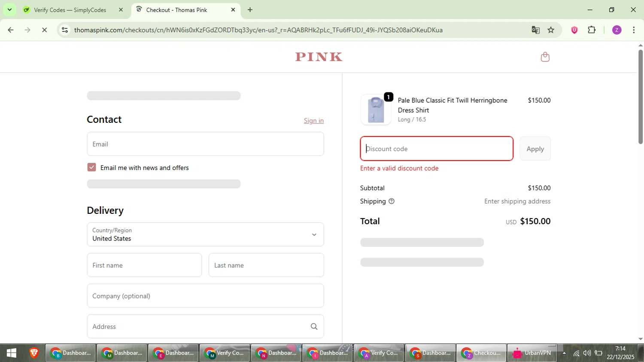The height and width of the screenshot is (362, 644).
Task: Click the Company (optional) field
Action: pyautogui.click(x=205, y=296)
